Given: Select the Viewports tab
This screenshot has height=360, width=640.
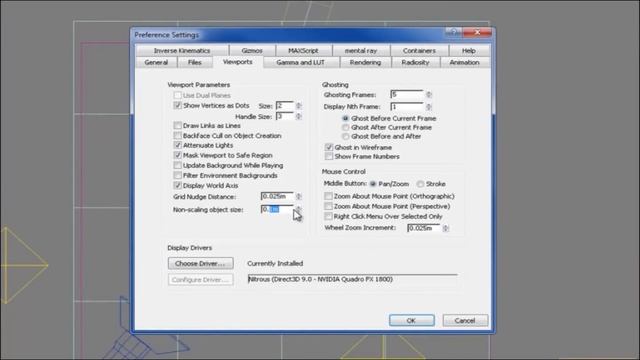Looking at the screenshot, I should coord(238,62).
